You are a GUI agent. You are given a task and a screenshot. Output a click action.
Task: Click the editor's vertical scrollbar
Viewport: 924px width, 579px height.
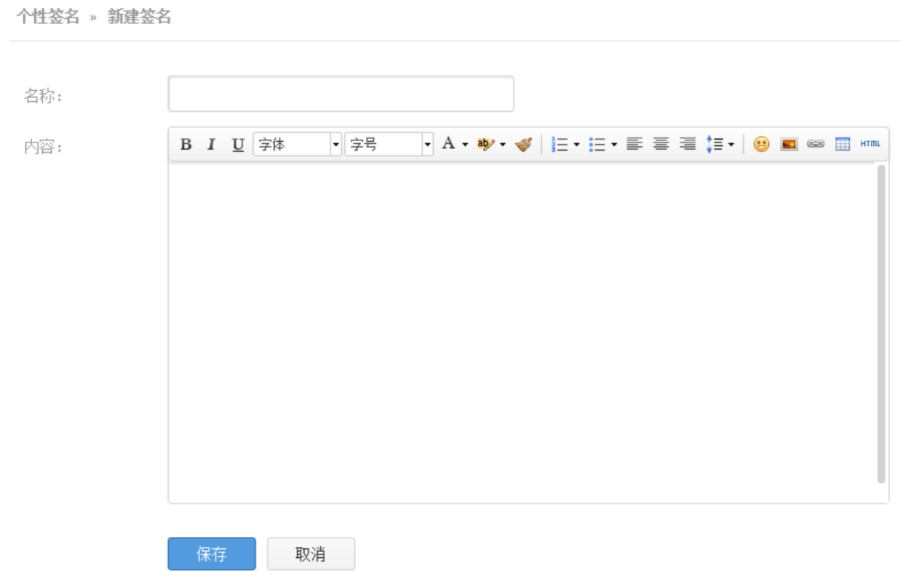[881, 324]
